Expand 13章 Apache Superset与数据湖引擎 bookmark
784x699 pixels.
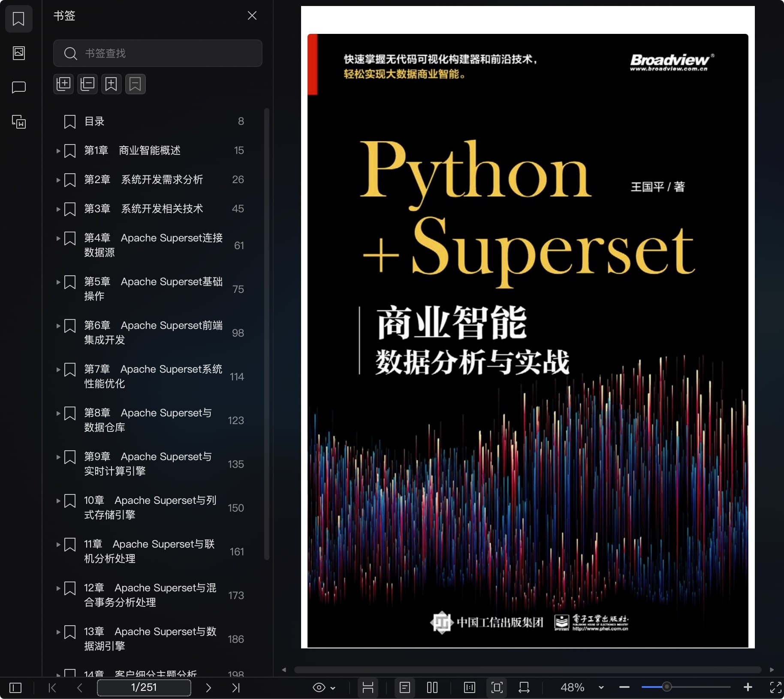click(x=58, y=632)
